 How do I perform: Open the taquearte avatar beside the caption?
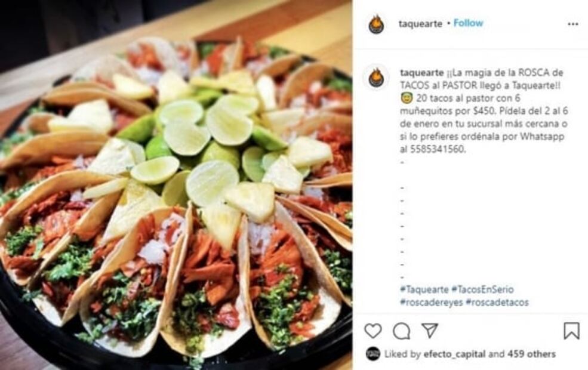click(376, 78)
